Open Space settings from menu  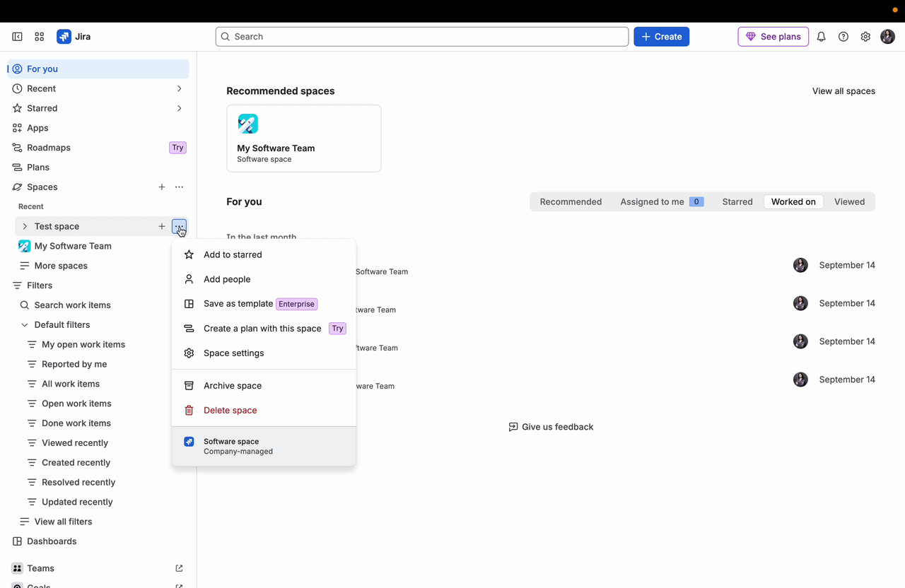coord(264,353)
